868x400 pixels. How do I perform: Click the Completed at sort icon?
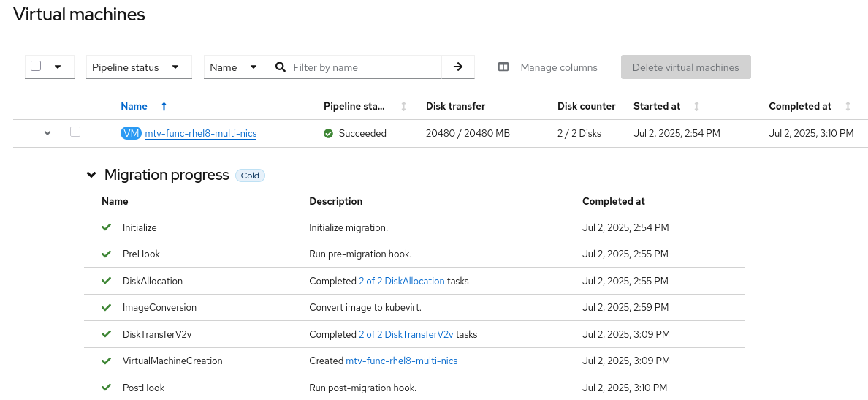[x=848, y=107]
